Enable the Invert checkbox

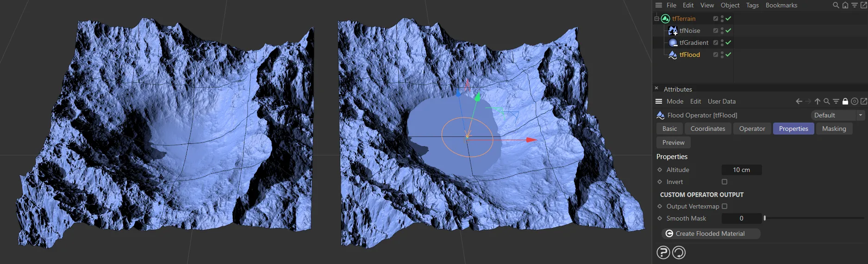(x=724, y=182)
